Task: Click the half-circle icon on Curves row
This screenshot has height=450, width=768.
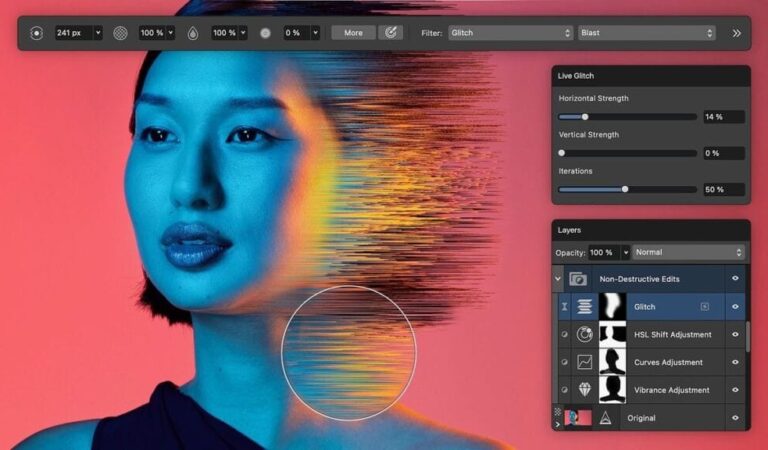Action: tap(564, 362)
